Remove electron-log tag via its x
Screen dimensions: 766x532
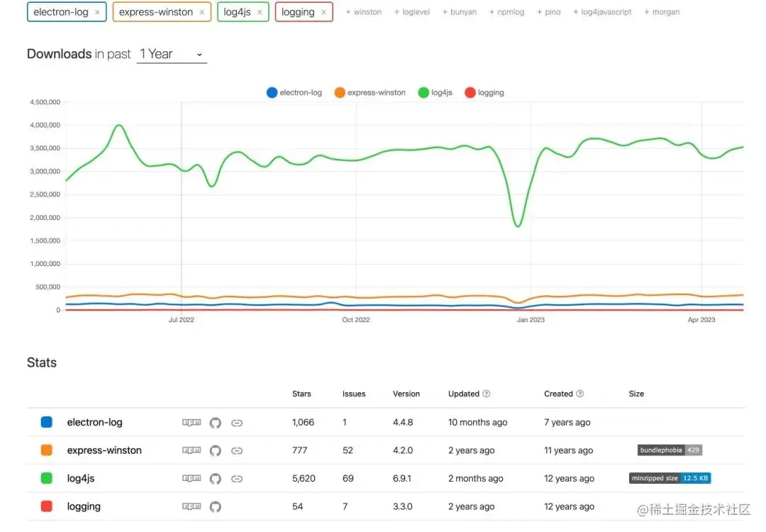[97, 12]
